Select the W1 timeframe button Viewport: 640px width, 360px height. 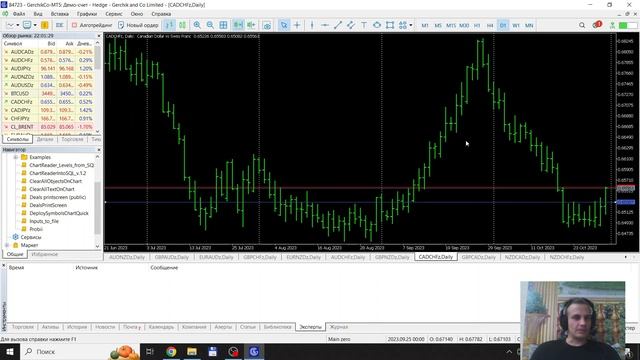pyautogui.click(x=516, y=25)
